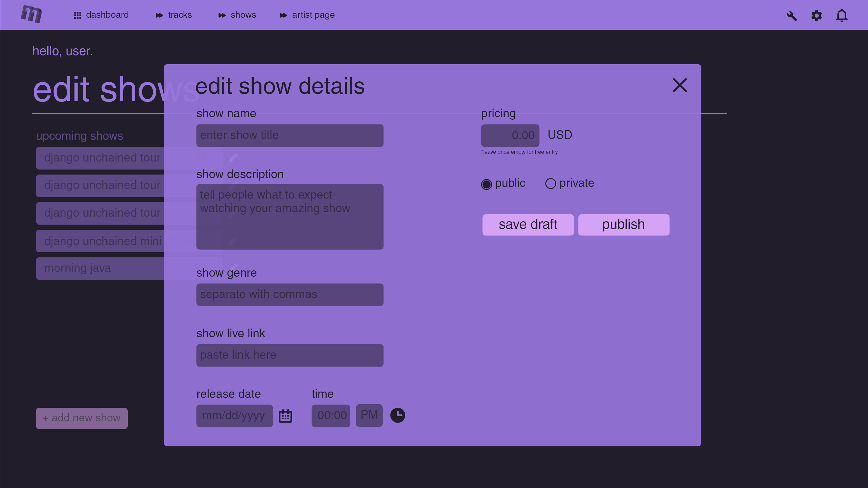Click the clock time picker icon
The image size is (868, 488).
pyautogui.click(x=398, y=415)
